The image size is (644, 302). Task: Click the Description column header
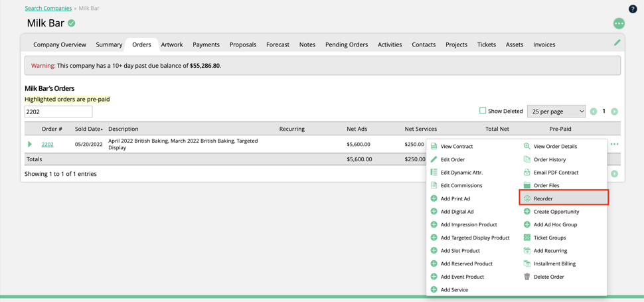123,129
